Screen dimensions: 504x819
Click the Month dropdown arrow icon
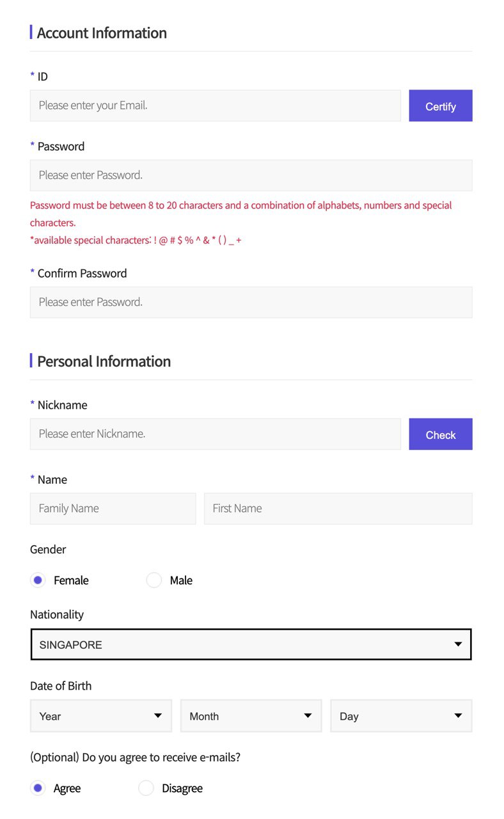pyautogui.click(x=308, y=716)
